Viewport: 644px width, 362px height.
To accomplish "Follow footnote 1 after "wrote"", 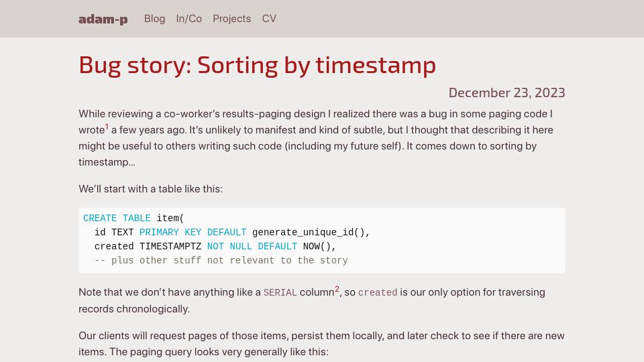I will tap(107, 127).
